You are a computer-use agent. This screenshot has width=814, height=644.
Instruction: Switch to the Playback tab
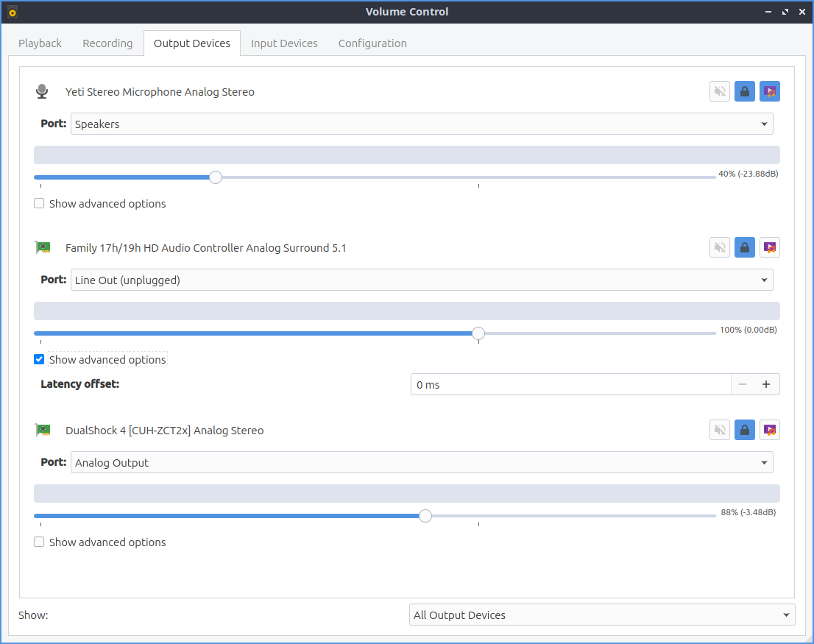coord(40,43)
